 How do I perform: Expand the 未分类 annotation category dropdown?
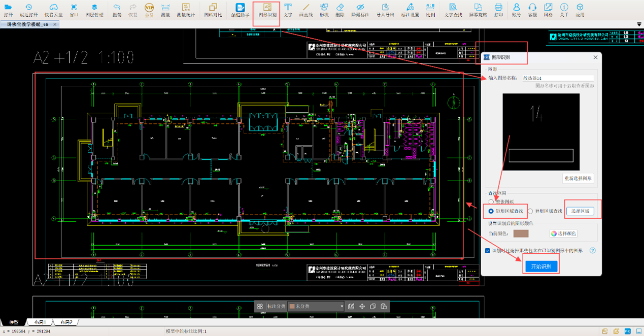coord(342,307)
